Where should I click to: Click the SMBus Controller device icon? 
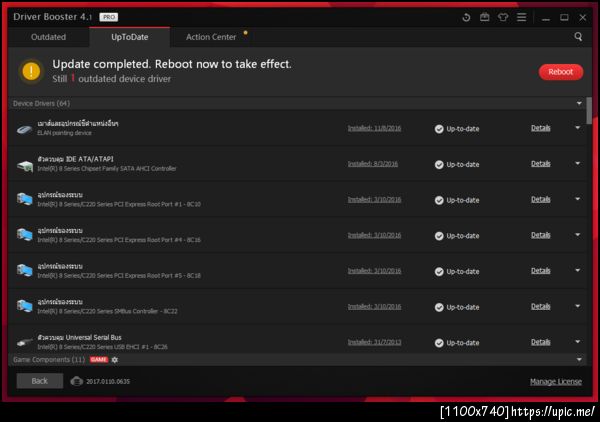pos(24,306)
